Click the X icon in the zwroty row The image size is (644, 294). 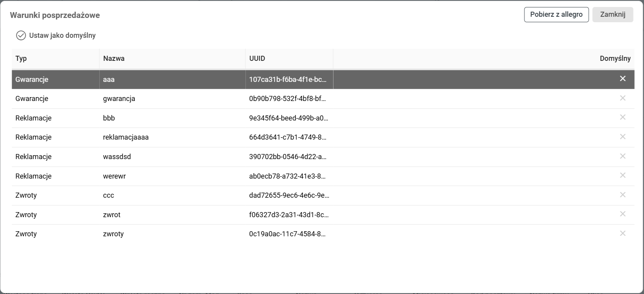pyautogui.click(x=623, y=234)
